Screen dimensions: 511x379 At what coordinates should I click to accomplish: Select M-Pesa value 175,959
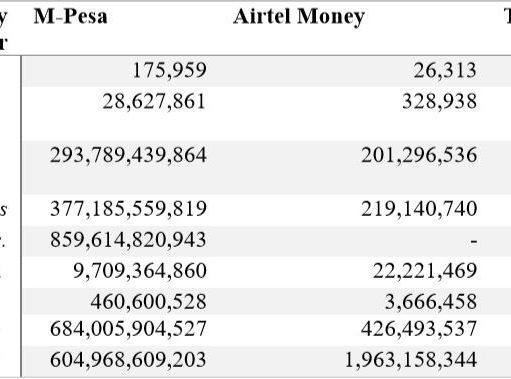click(x=170, y=71)
